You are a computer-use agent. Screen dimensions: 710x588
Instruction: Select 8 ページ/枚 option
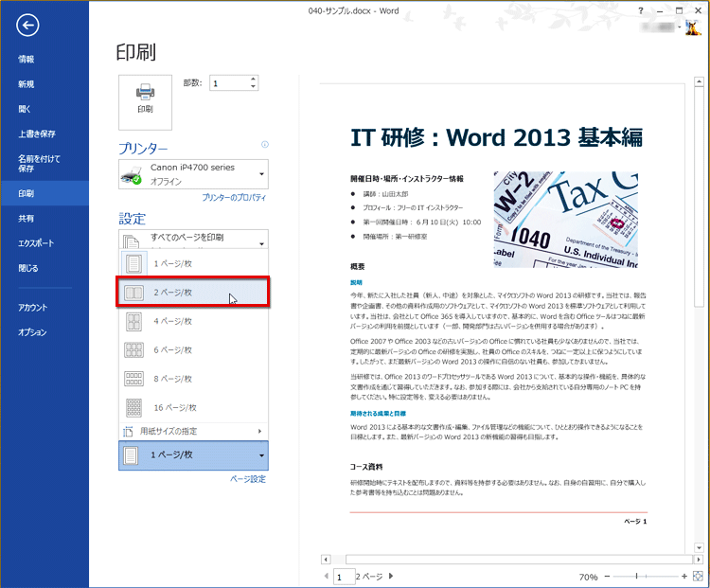click(x=193, y=379)
